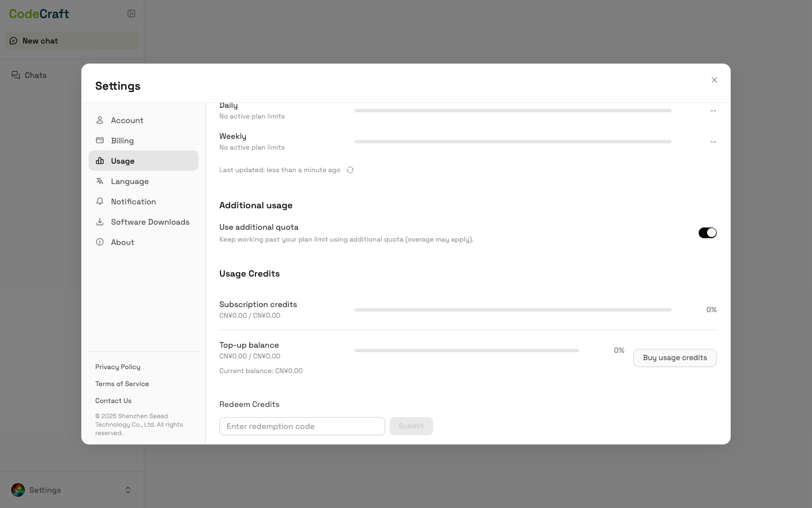Viewport: 812px width, 508px height.
Task: Click the Billing card icon
Action: (x=100, y=141)
